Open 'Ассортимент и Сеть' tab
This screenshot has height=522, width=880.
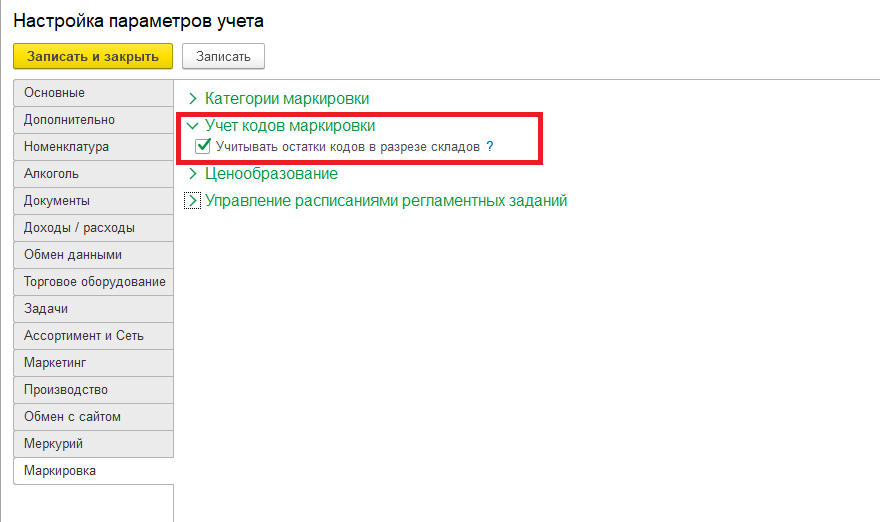tap(93, 336)
